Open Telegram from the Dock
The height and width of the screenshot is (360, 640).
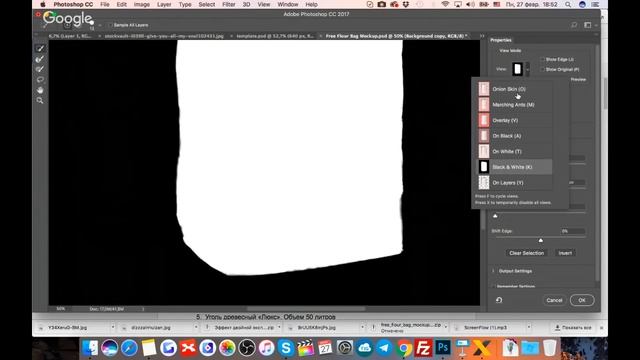tap(384, 348)
